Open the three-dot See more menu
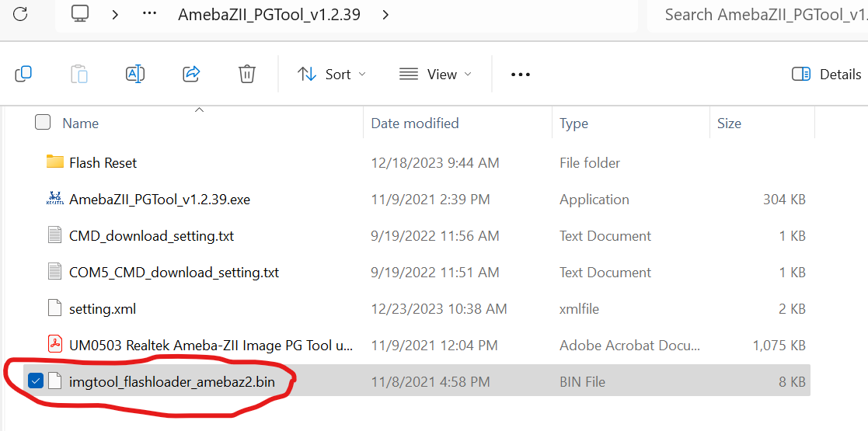Screen dimensions: 868x431 521,74
